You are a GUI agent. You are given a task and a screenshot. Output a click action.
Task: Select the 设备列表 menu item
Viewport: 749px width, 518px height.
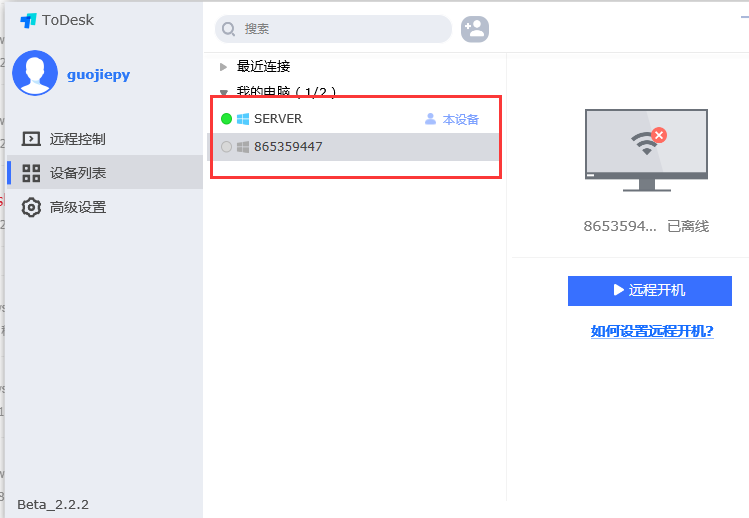point(105,173)
